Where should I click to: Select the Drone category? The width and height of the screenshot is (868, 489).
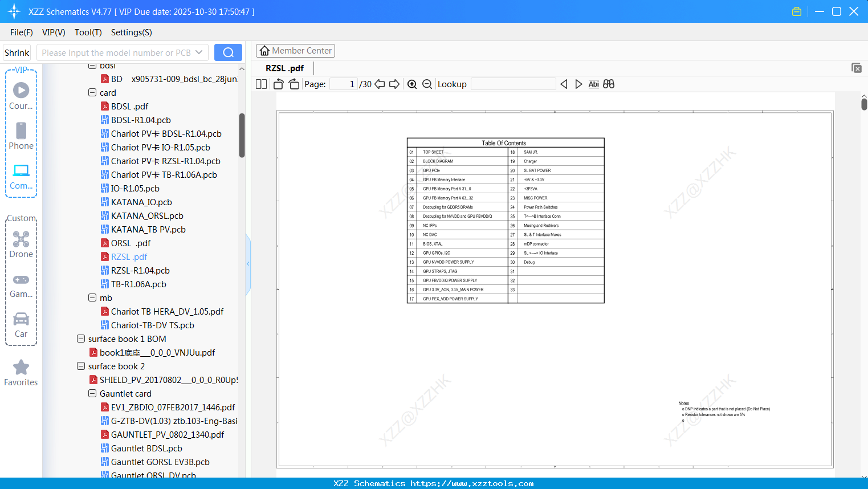(x=21, y=244)
